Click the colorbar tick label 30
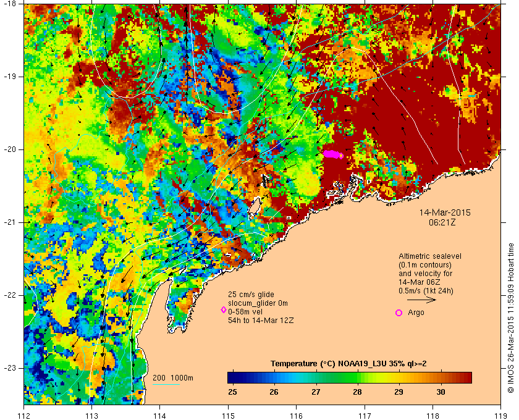The image size is (519, 420). 441,392
